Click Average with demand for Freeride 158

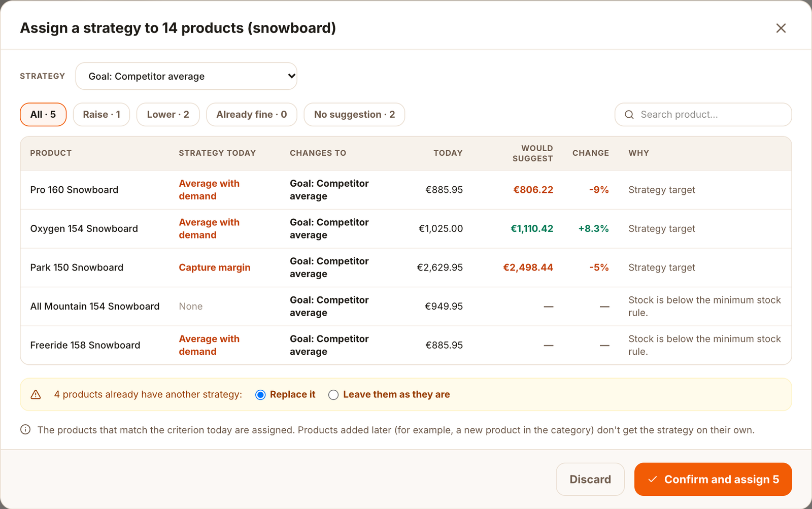point(209,345)
